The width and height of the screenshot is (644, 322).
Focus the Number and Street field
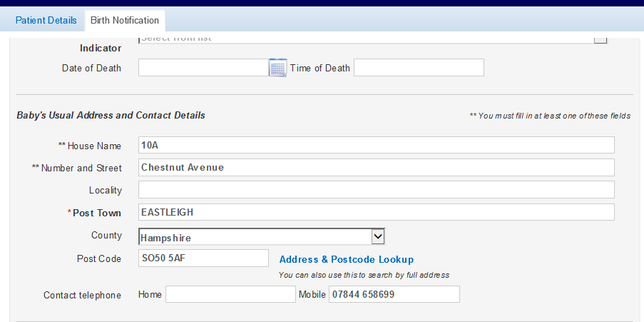click(377, 167)
